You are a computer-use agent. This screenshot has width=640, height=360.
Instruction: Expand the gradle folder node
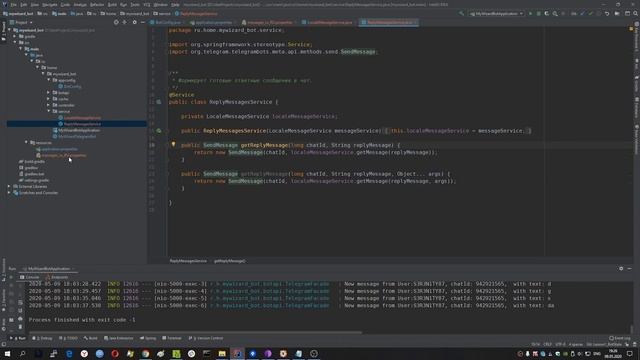[x=15, y=36]
